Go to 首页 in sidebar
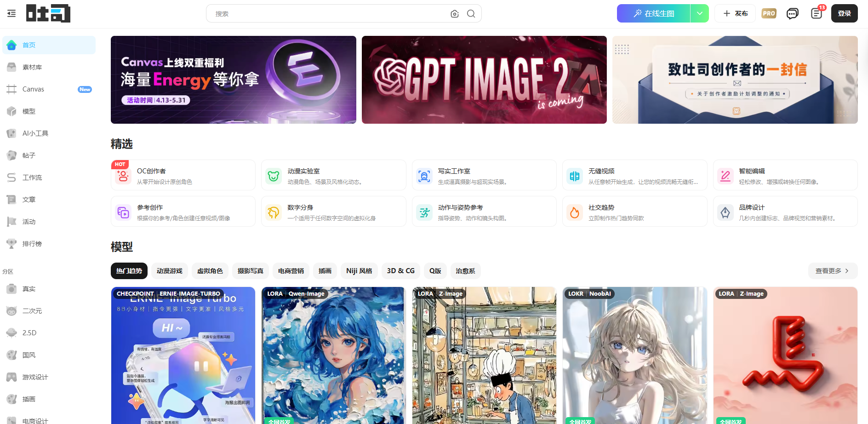The width and height of the screenshot is (868, 424). tap(49, 45)
